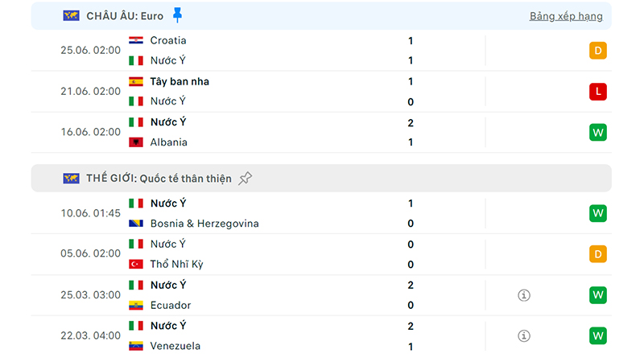Click the red L badge for Tây ban nha match
644x362 pixels.
597,92
